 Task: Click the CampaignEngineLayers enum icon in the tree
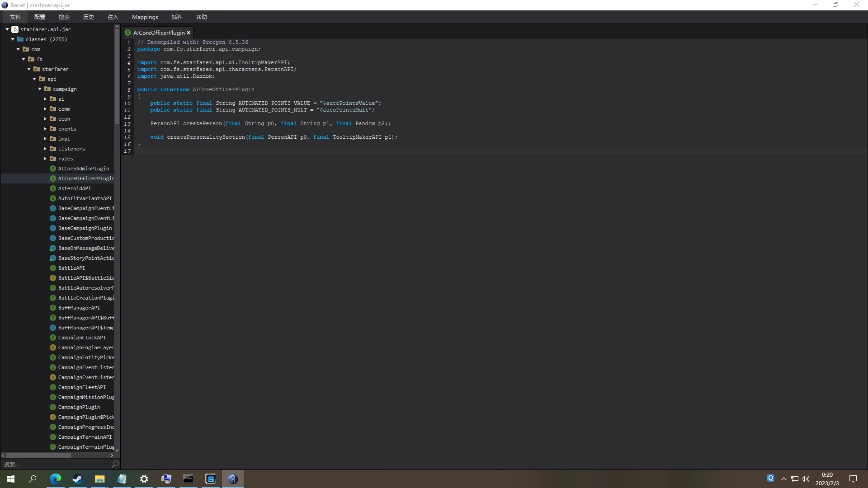[x=53, y=347]
